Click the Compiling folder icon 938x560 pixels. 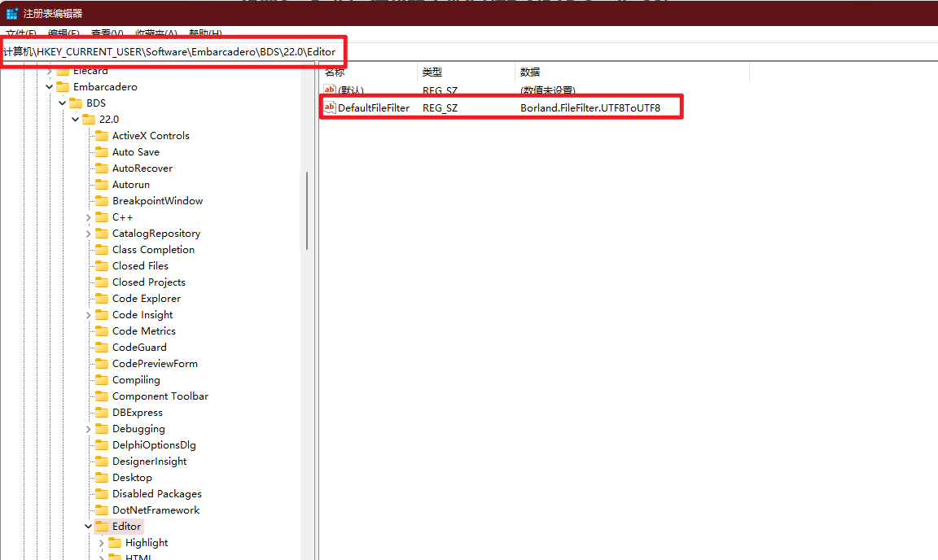101,379
